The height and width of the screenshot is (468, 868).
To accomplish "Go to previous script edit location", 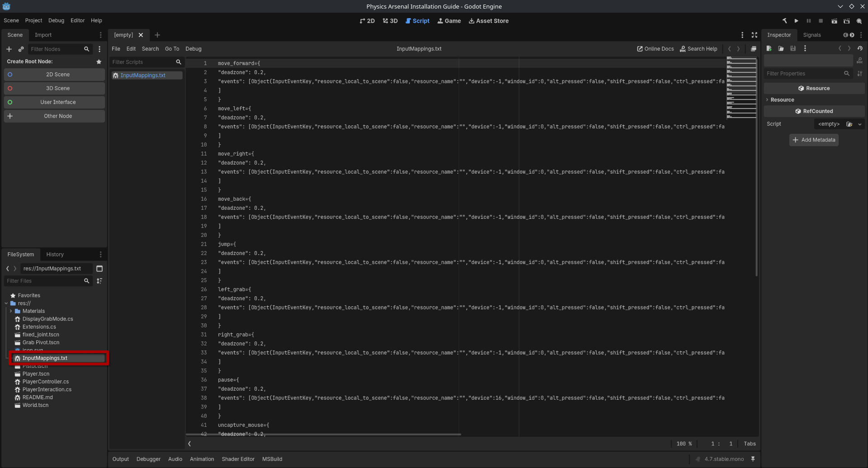I will (729, 49).
